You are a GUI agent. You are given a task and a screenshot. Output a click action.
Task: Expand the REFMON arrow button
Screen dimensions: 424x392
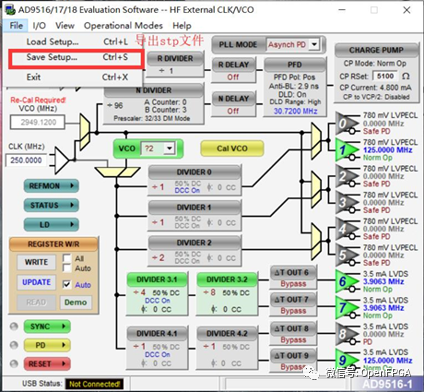(51, 186)
